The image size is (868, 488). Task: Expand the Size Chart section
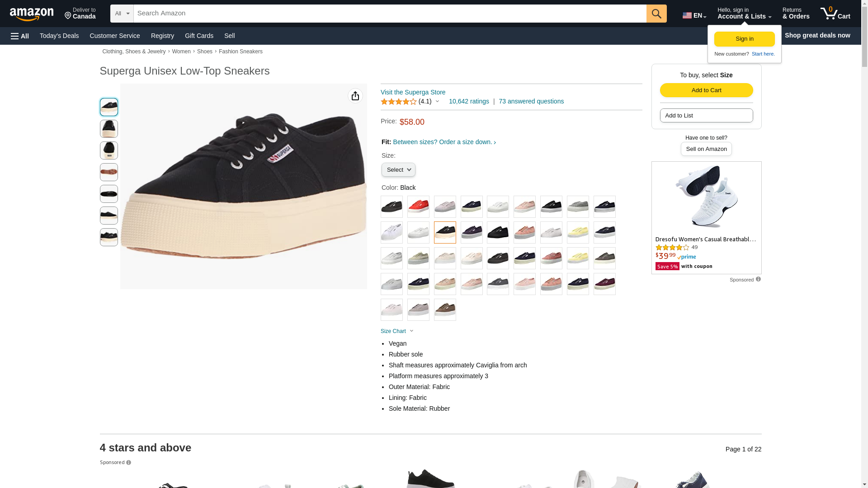(x=397, y=331)
